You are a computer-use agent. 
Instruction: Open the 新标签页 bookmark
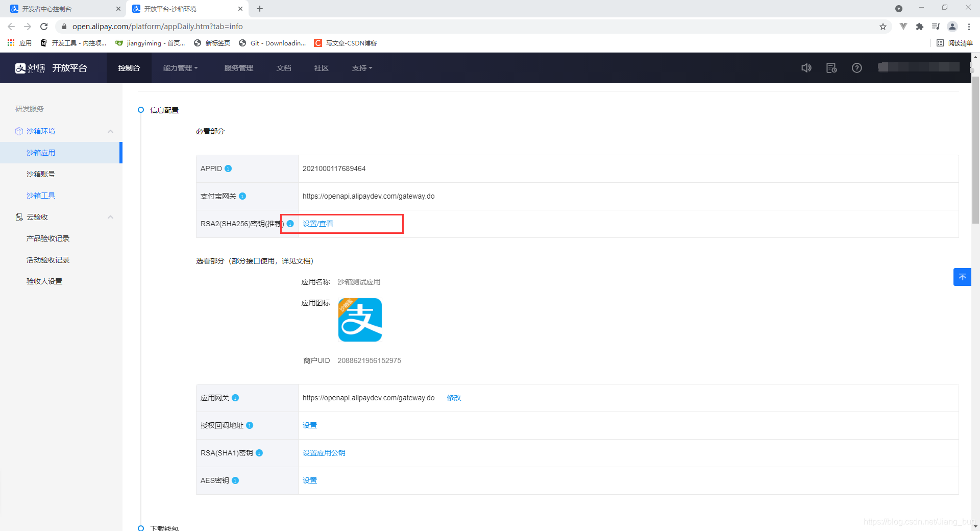coord(212,43)
